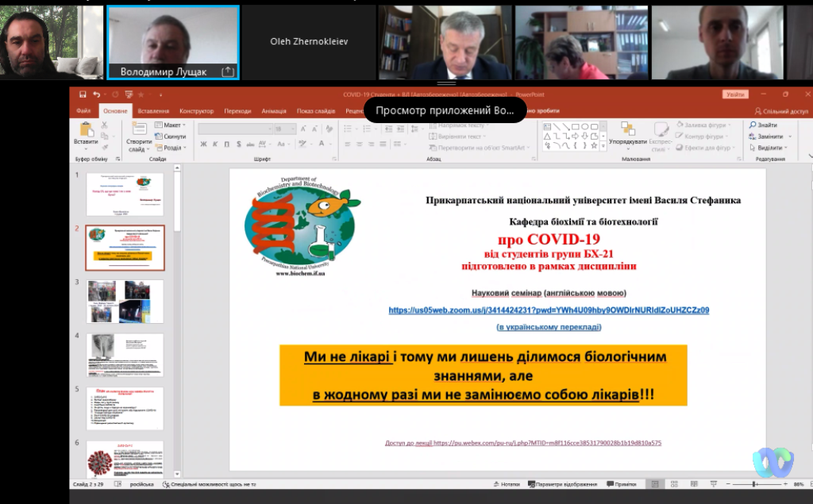The height and width of the screenshot is (504, 813).
Task: Click the Save icon in quick access toolbar
Action: (83, 94)
